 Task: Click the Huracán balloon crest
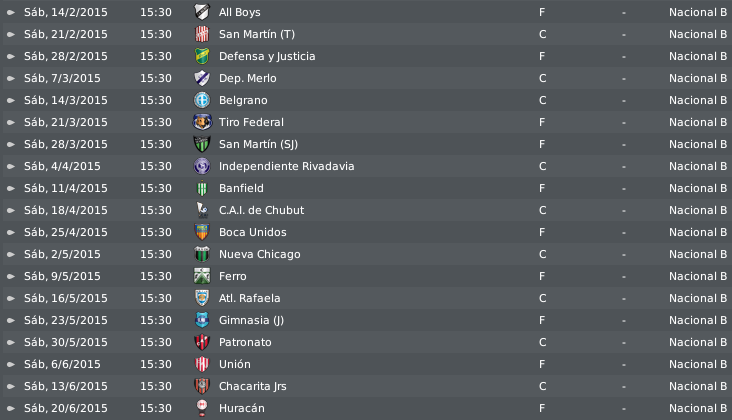202,408
